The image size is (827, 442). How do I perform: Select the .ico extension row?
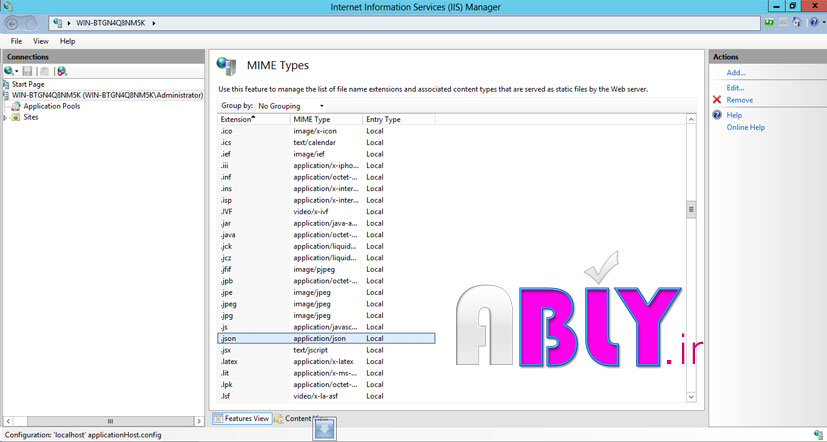tap(326, 131)
